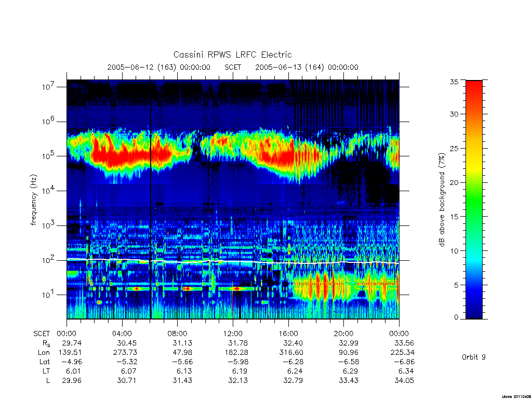Click the color bar tick label '0'
532x399 pixels.
456,317
